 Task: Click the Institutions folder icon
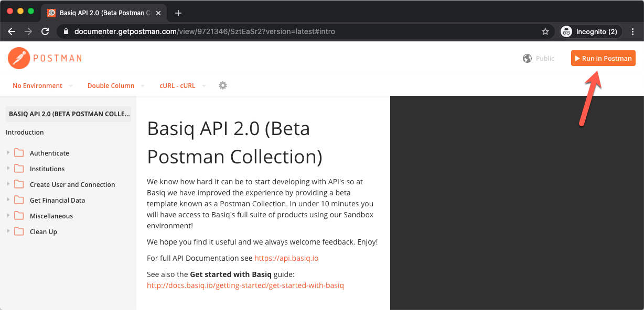19,169
